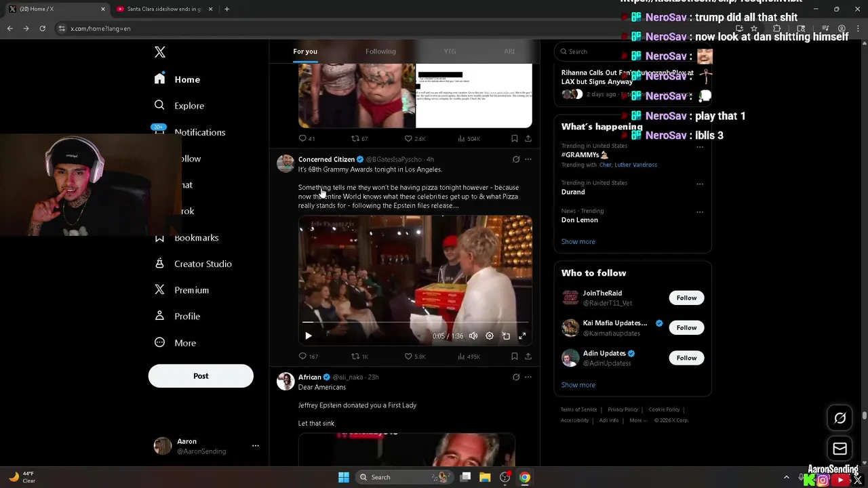The width and height of the screenshot is (868, 488).
Task: Open File Explorer from the taskbar
Action: click(485, 477)
